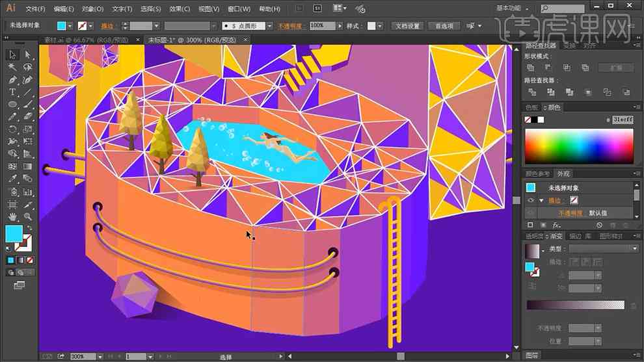Open the 效果(C) menu

(x=180, y=8)
